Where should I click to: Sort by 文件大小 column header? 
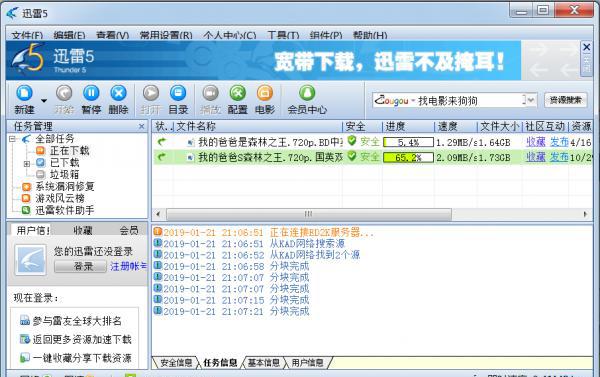(500, 126)
